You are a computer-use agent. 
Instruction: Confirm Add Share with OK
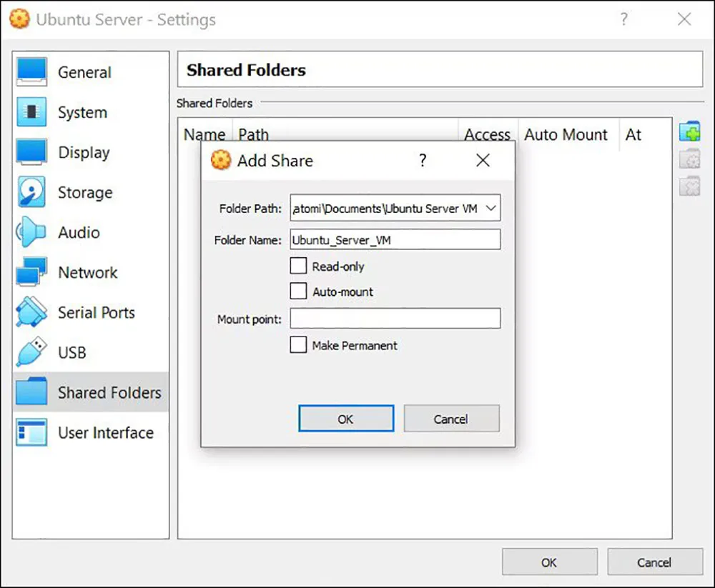pyautogui.click(x=345, y=419)
